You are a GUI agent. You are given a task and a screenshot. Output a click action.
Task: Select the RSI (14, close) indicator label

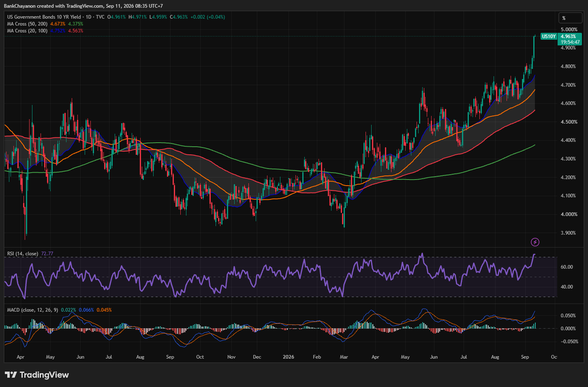[23, 254]
